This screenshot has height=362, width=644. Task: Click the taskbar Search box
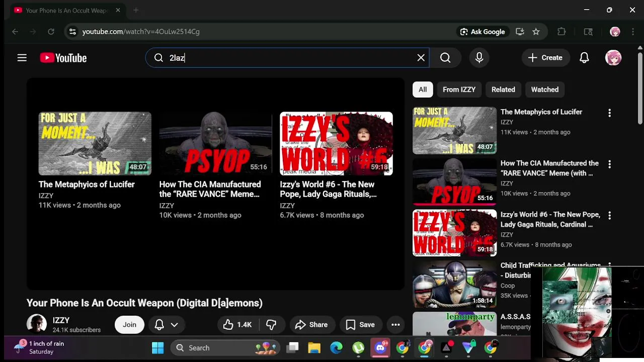225,348
